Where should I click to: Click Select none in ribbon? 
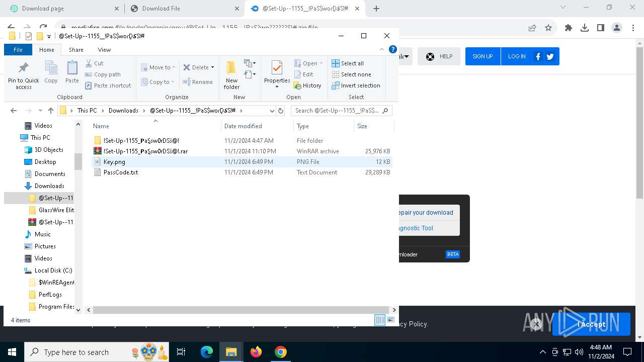351,74
